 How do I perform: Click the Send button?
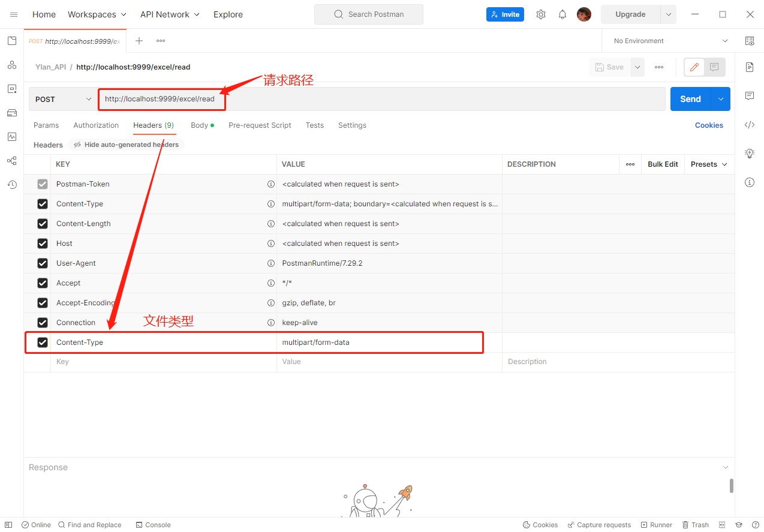690,100
